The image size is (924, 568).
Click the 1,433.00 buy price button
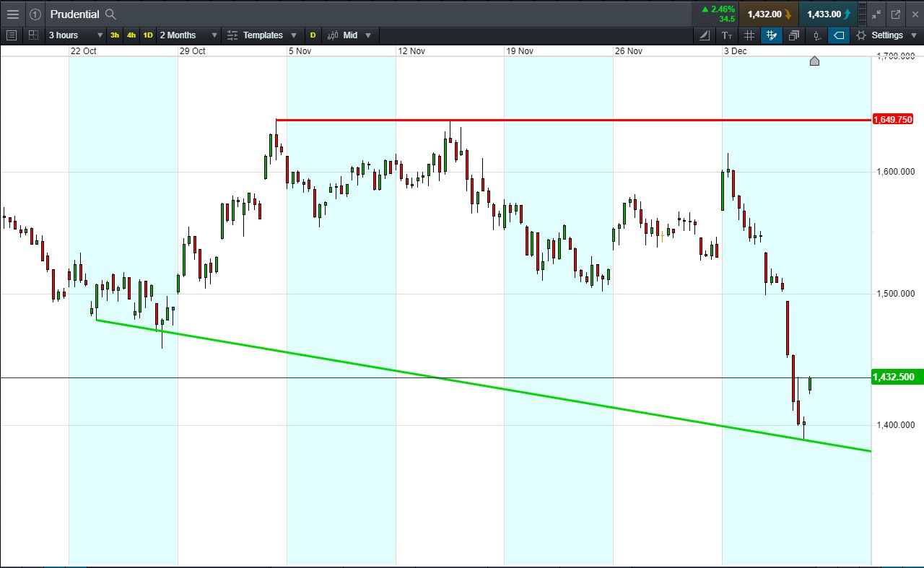[827, 14]
